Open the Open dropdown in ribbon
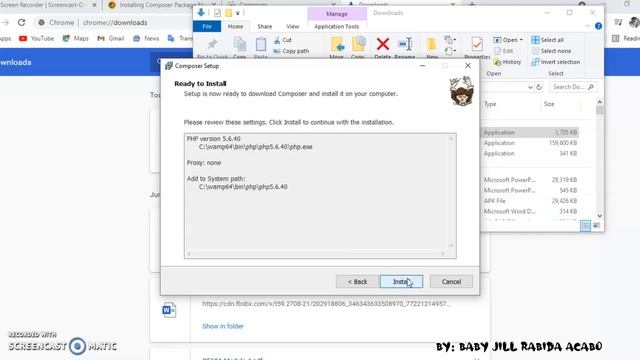Viewport: 640px width, 360px height. (508, 40)
